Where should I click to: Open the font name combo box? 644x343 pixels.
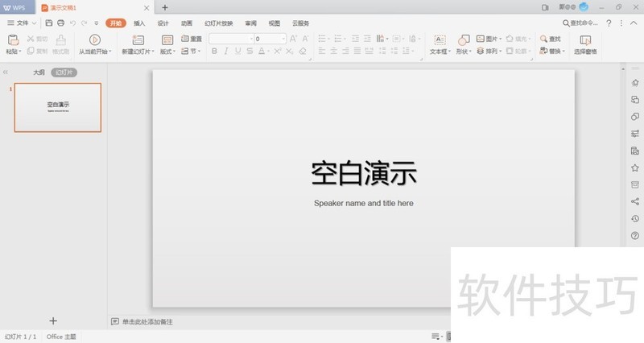click(230, 39)
